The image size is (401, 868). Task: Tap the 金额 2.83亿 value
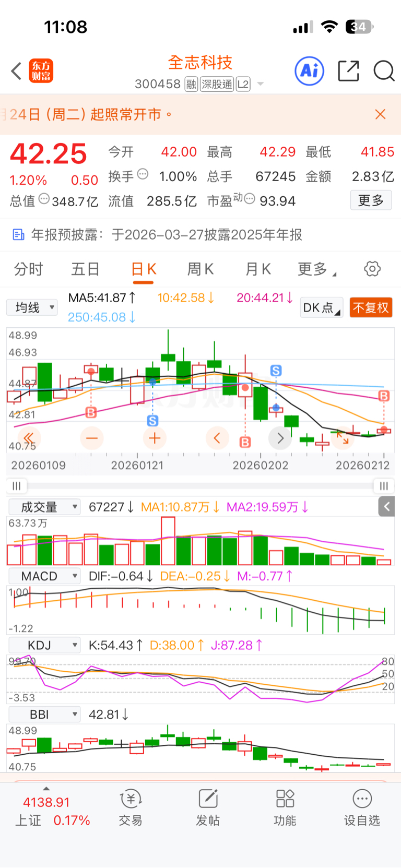click(373, 176)
